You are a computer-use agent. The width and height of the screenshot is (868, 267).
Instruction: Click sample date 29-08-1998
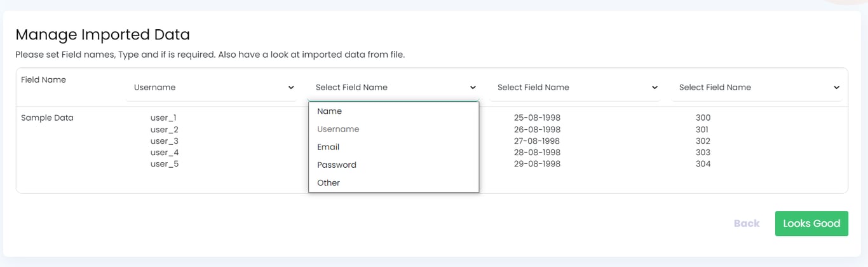537,164
